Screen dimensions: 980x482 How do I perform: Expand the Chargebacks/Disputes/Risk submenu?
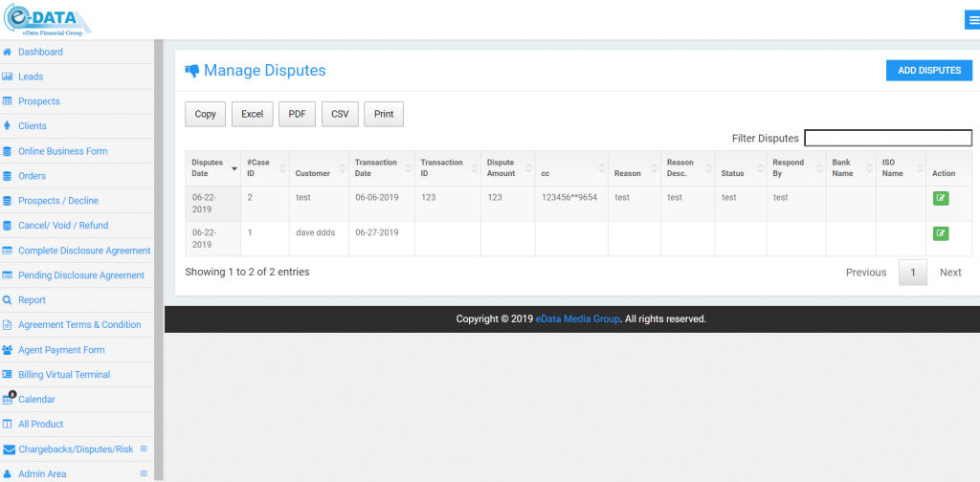(x=144, y=449)
